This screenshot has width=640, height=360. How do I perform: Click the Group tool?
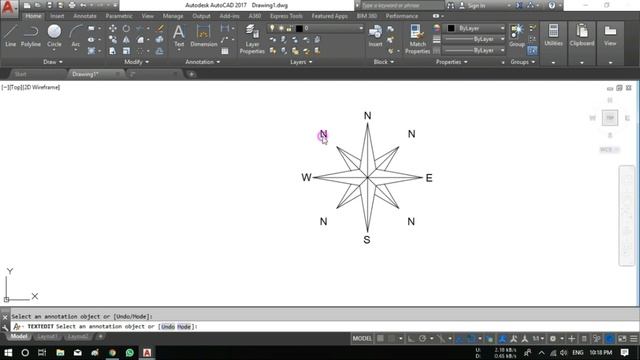point(517,35)
